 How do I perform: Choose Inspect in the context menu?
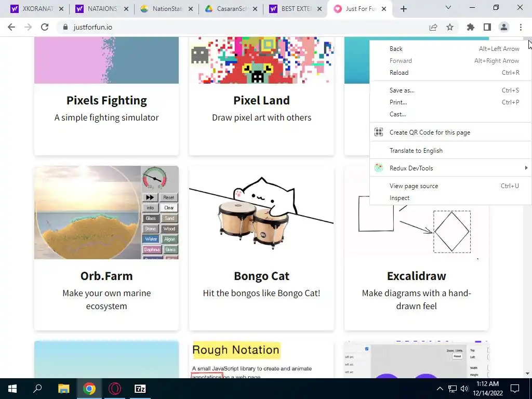[450, 198]
